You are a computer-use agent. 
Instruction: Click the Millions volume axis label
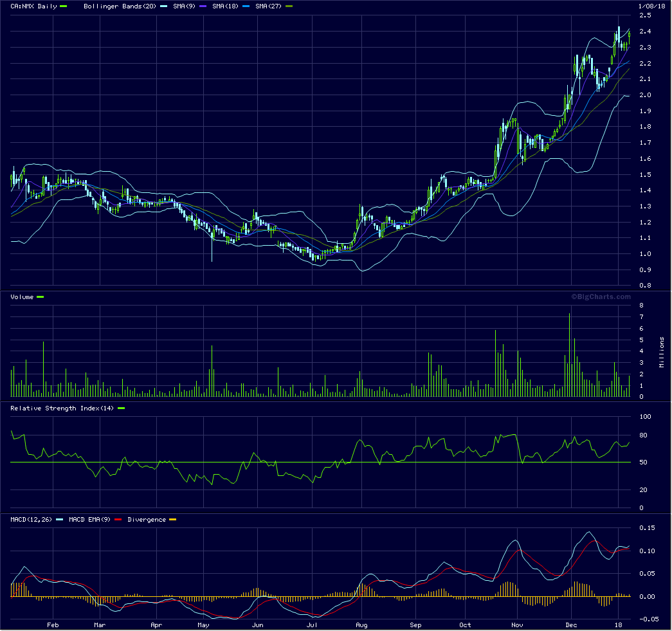click(662, 352)
